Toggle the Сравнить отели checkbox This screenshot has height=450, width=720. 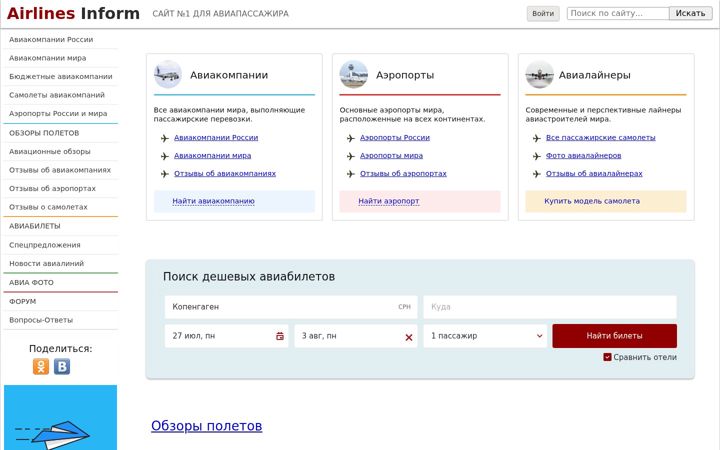(607, 357)
